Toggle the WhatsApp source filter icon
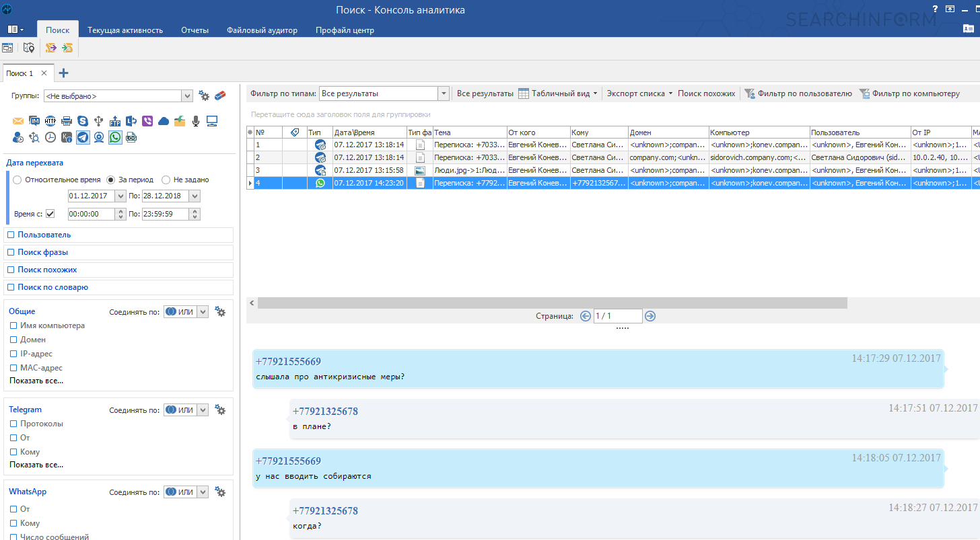This screenshot has width=980, height=540. (x=115, y=137)
